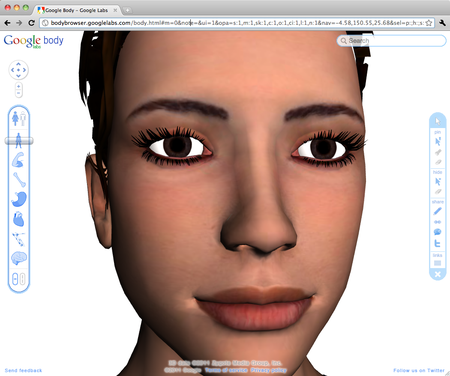Zoom in with the plus button
Screen dimensions: 450x376
click(19, 87)
